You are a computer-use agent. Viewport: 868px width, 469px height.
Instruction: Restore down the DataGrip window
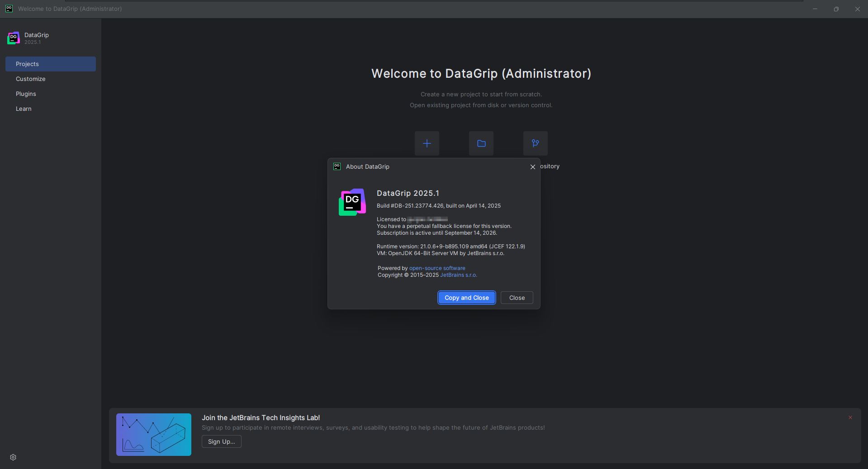click(x=836, y=9)
